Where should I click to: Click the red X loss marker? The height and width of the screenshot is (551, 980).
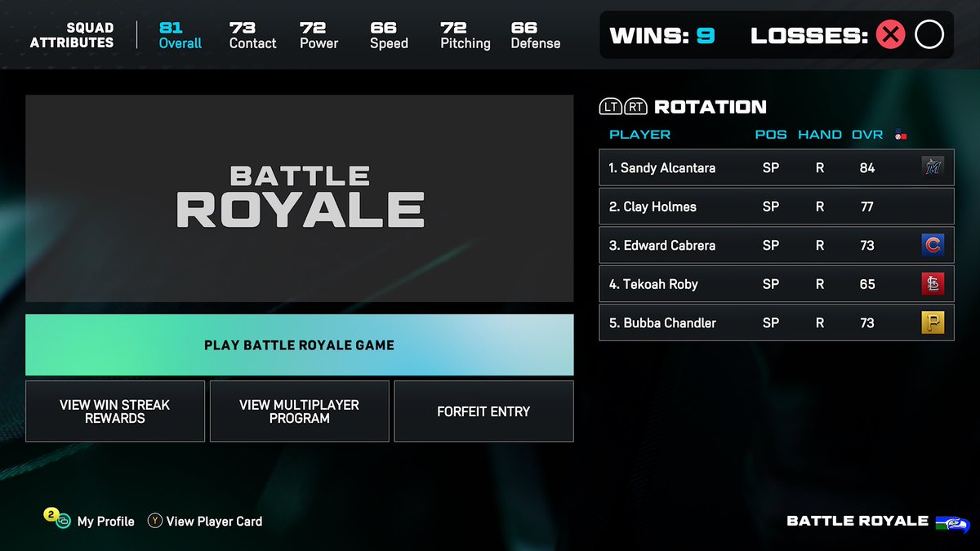point(891,35)
